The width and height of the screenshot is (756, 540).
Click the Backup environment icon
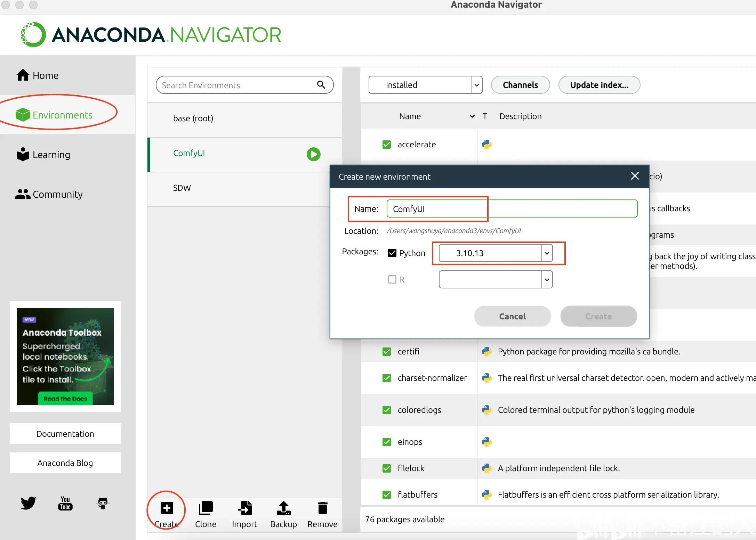pos(283,508)
